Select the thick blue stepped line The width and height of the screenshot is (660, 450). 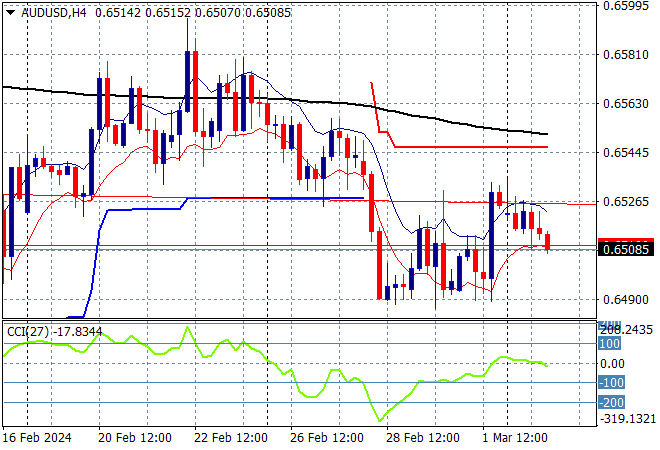coord(140,209)
